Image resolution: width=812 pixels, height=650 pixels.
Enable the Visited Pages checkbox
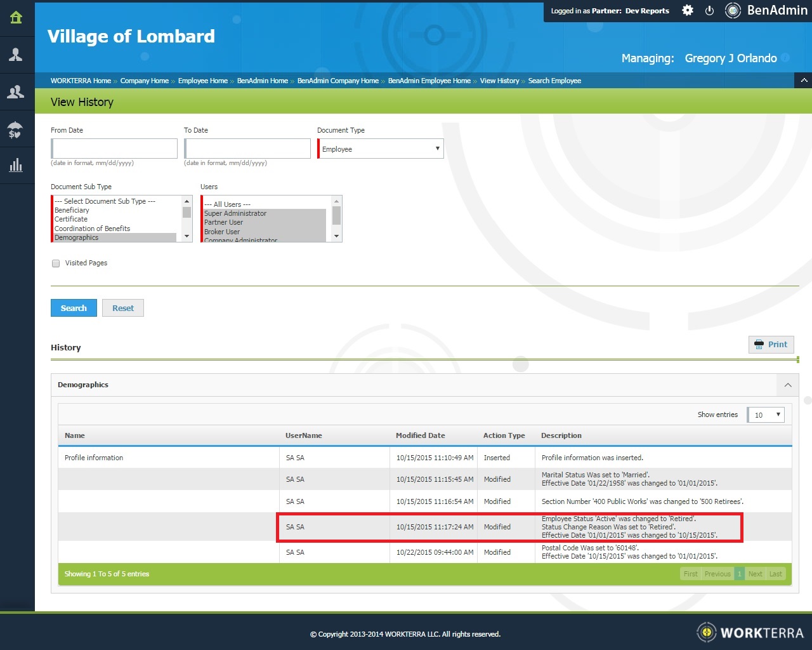pyautogui.click(x=56, y=263)
